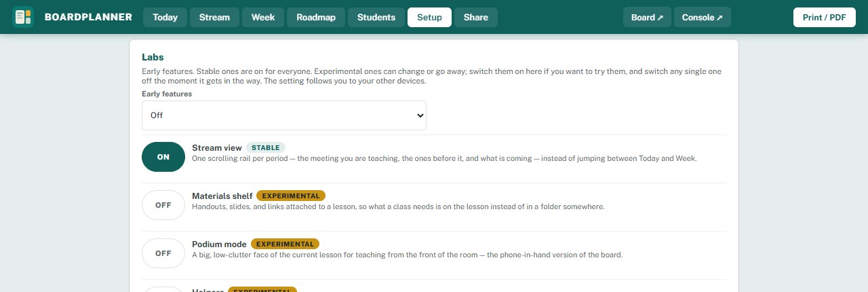Open the Students tab
The width and height of the screenshot is (868, 292).
[x=376, y=17]
